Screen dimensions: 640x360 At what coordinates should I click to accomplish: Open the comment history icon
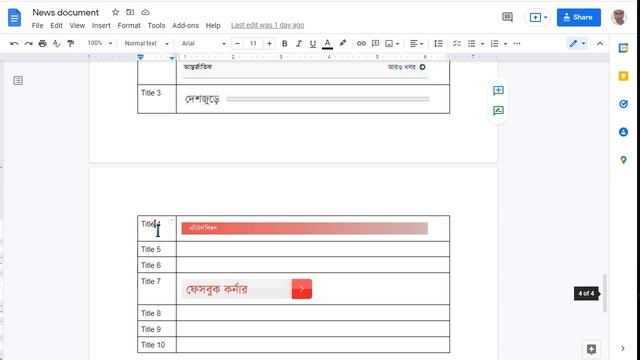507,17
